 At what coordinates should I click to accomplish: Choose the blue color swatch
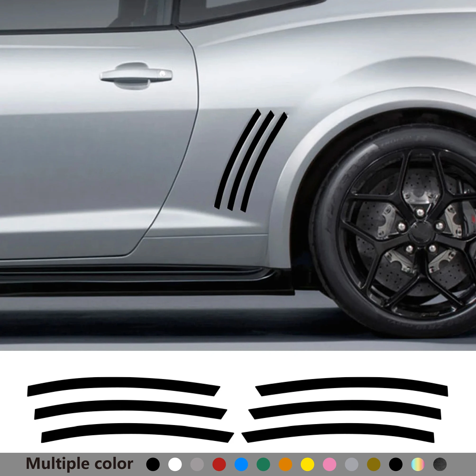tap(241, 464)
